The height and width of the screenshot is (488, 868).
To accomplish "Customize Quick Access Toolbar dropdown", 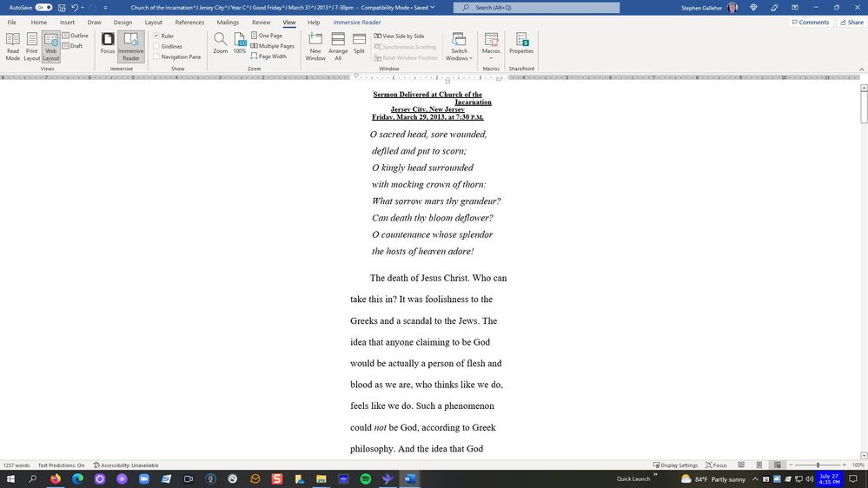I will tap(105, 8).
